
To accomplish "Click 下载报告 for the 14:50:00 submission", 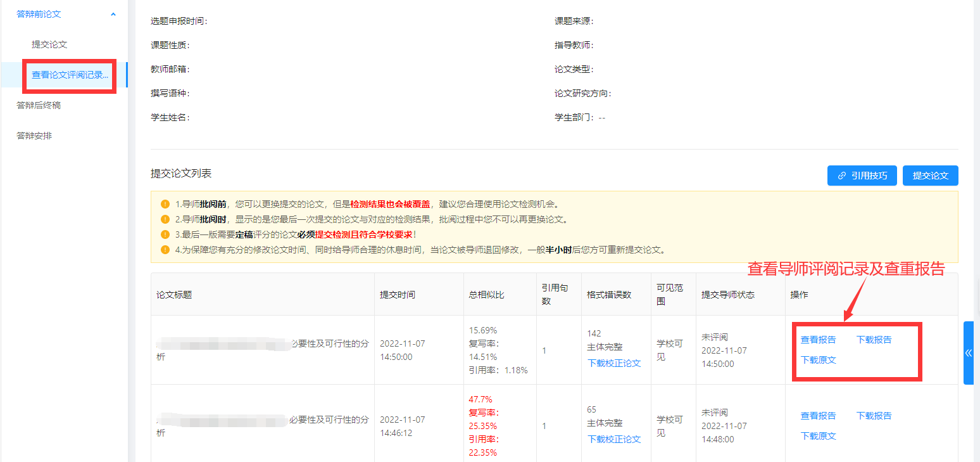I will pos(874,340).
